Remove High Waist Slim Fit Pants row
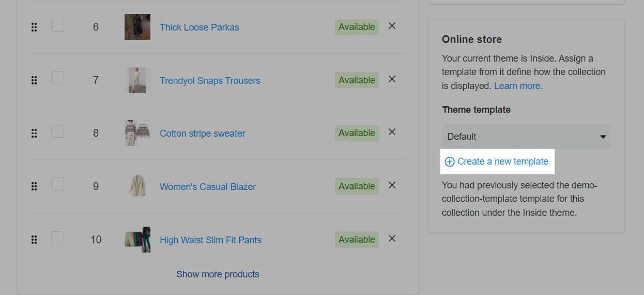The image size is (644, 295). coord(392,239)
